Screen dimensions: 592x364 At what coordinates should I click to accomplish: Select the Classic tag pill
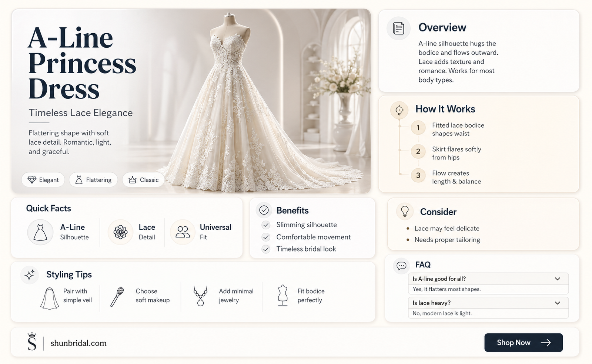143,180
